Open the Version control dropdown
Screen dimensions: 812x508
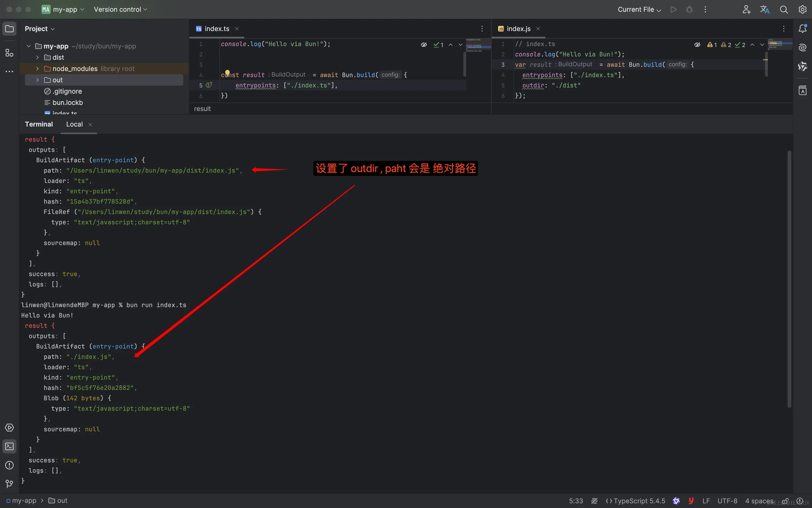point(121,9)
